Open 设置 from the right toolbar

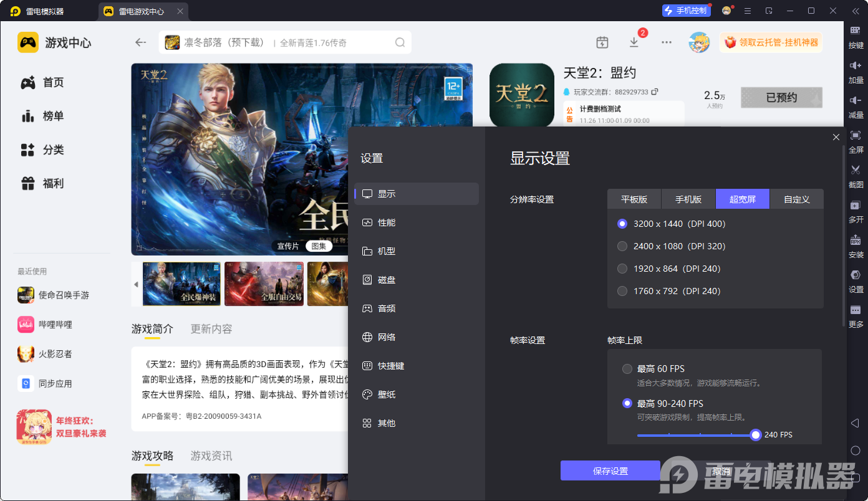[856, 280]
